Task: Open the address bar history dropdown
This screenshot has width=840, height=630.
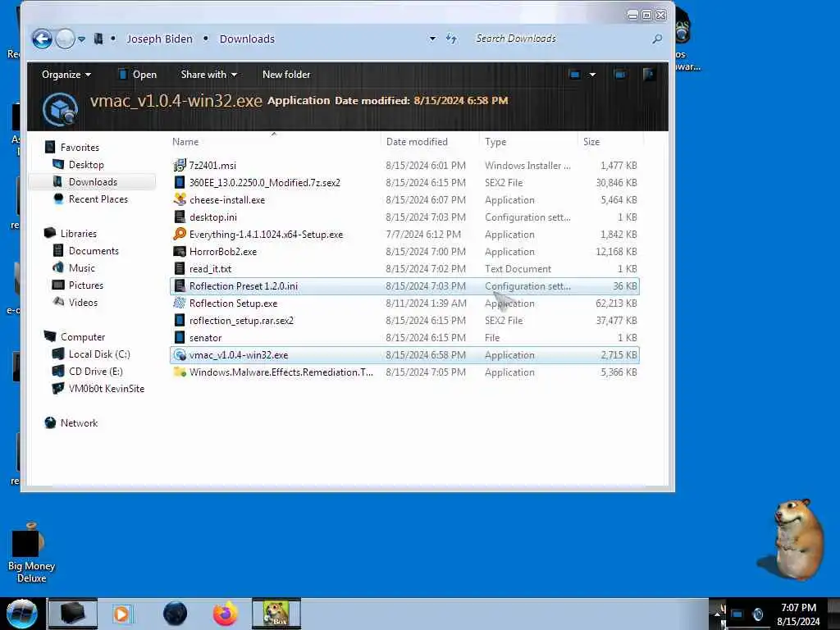Action: coord(432,39)
